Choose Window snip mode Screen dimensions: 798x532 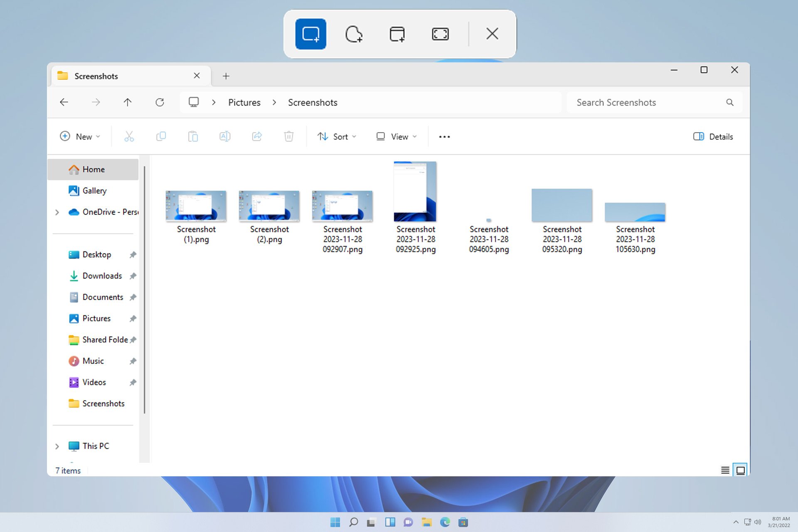(x=397, y=34)
